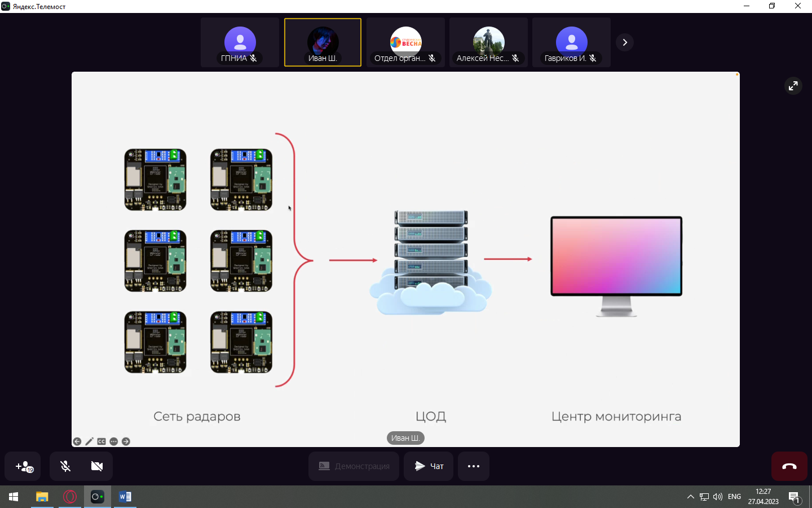Unmute the microphone

tap(65, 466)
